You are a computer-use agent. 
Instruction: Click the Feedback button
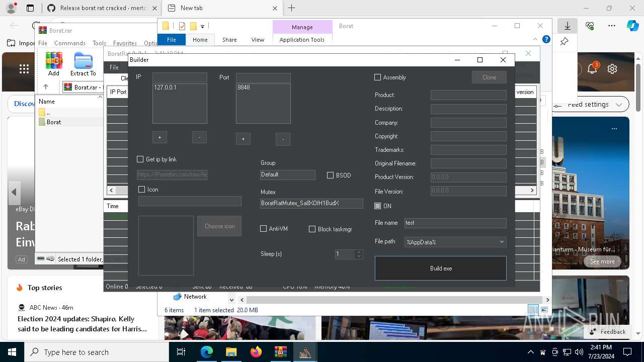point(608,331)
